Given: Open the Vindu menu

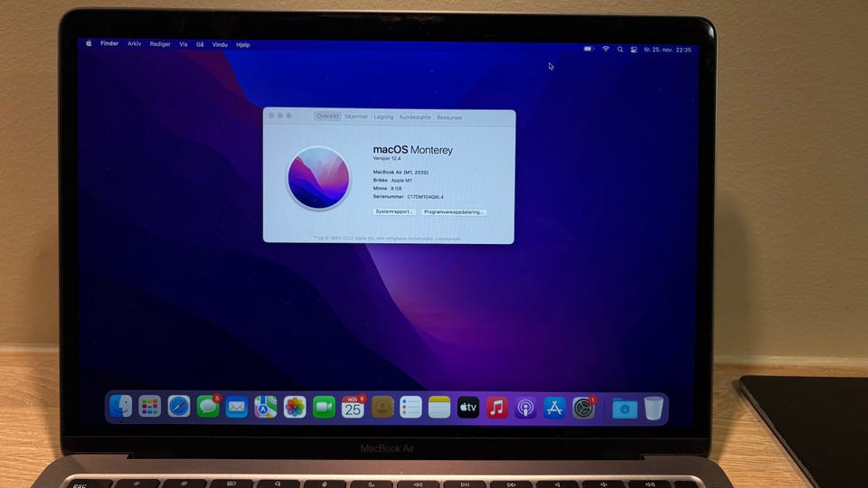Looking at the screenshot, I should click(x=220, y=45).
